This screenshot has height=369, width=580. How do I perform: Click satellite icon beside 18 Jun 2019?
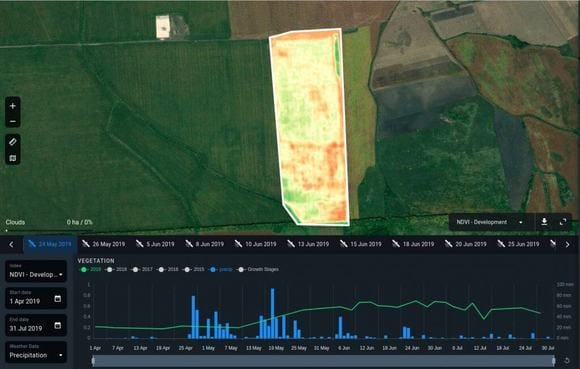396,244
